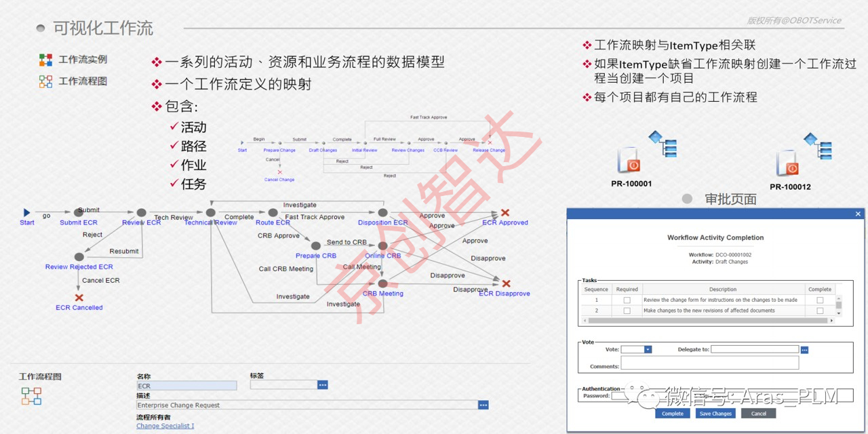Click the 工作流实例 icon

point(45,60)
